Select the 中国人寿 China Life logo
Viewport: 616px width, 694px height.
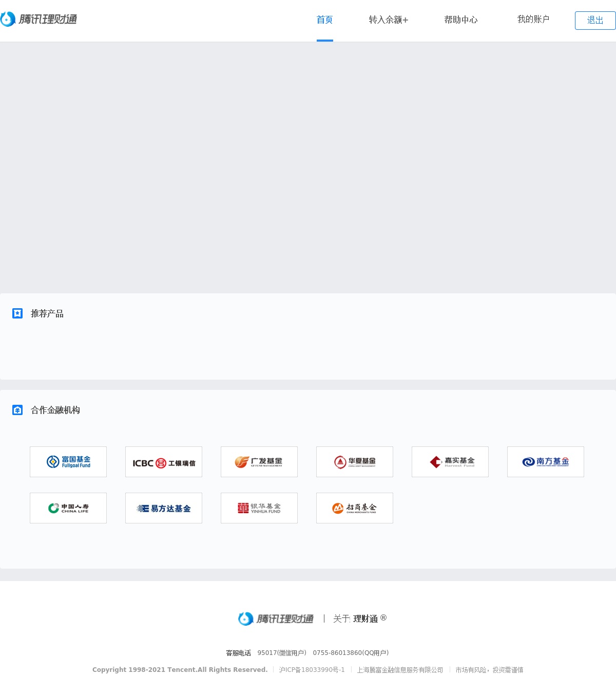pos(68,508)
